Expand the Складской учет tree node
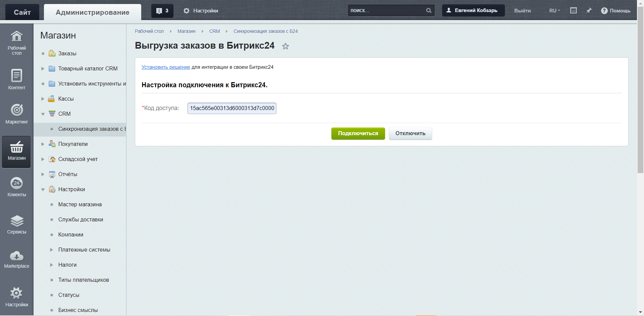Screen dimensions: 644x316 pyautogui.click(x=43, y=159)
